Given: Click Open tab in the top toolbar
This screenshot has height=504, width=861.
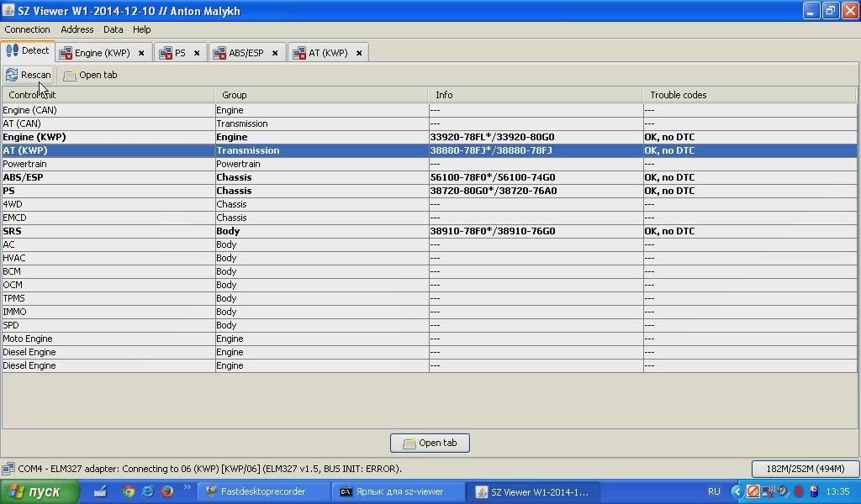Looking at the screenshot, I should pos(91,75).
